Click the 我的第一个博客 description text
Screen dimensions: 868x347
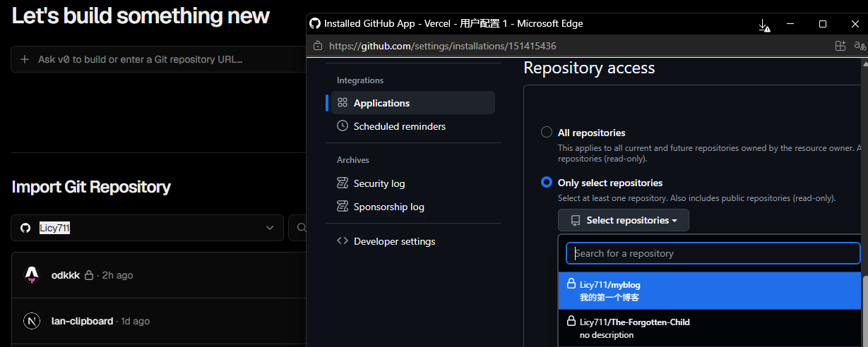click(x=610, y=298)
